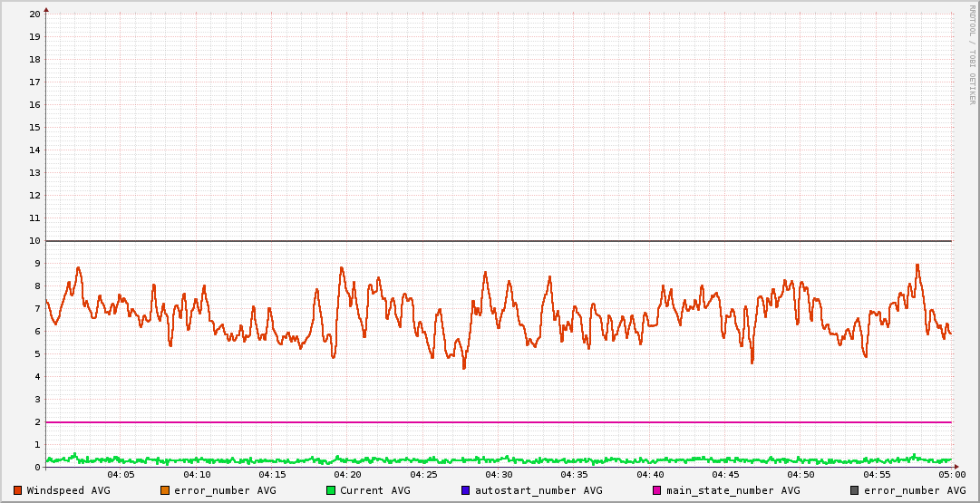The height and width of the screenshot is (503, 980).
Task: Click the 04:05 time axis label
Action: coord(121,475)
